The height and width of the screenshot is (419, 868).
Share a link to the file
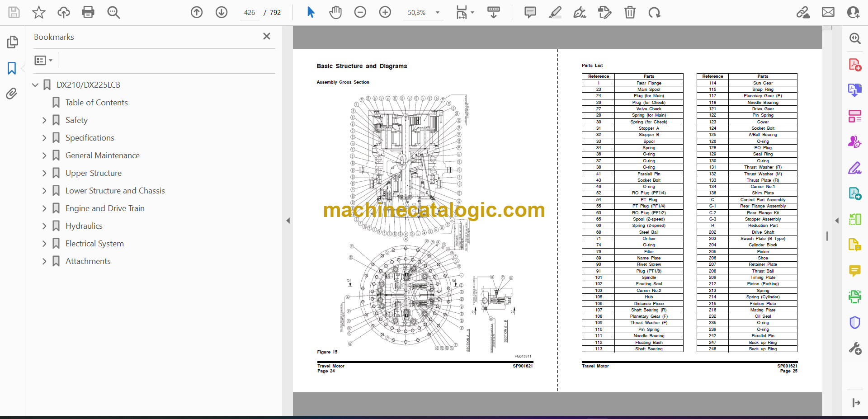pos(803,12)
